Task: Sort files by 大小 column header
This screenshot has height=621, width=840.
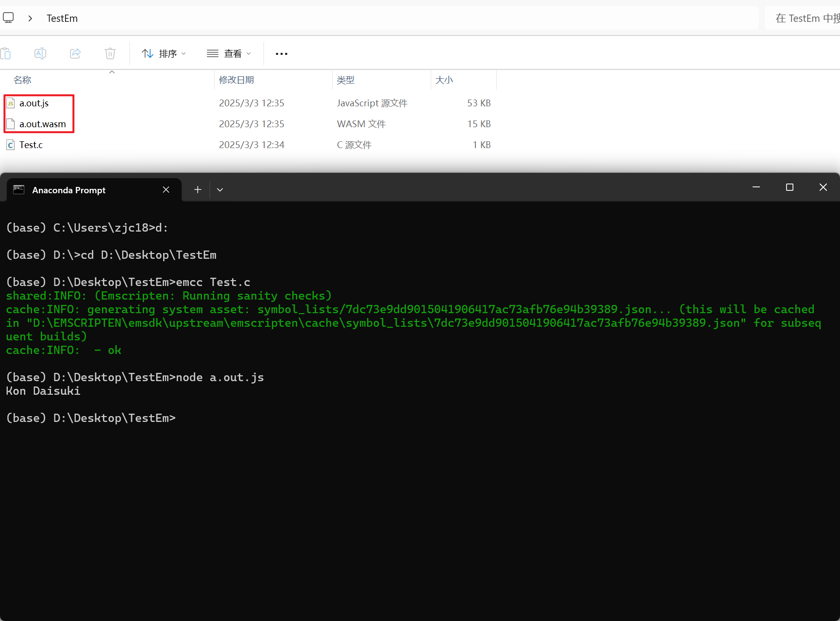Action: [444, 80]
